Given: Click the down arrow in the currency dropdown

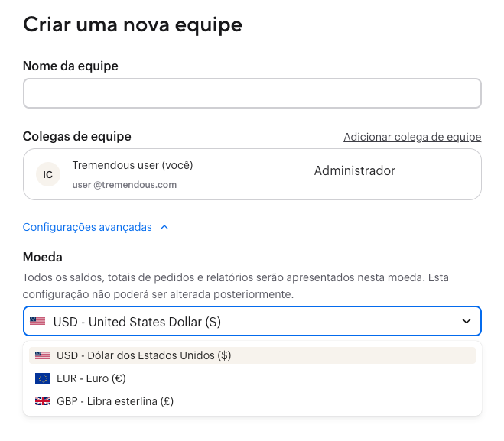Looking at the screenshot, I should click(467, 322).
